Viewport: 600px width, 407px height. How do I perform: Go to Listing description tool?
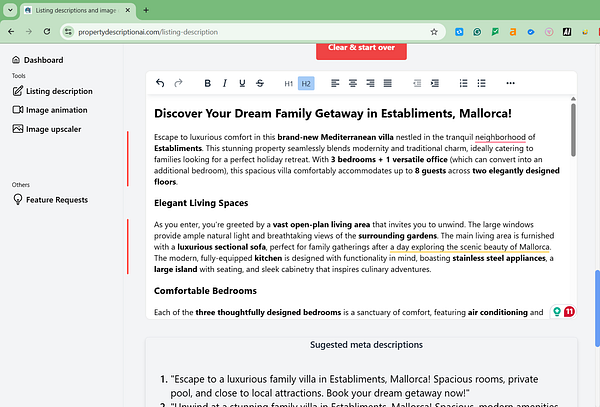(52, 91)
